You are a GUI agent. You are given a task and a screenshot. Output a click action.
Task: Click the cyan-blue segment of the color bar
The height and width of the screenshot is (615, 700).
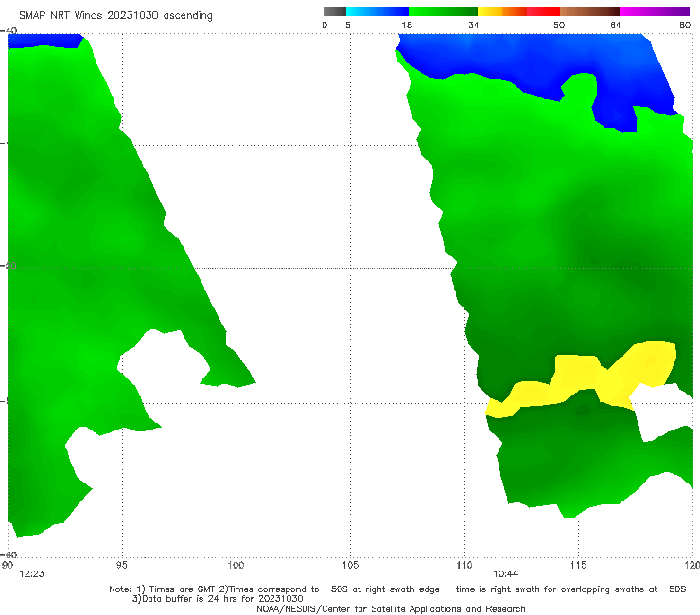(377, 11)
